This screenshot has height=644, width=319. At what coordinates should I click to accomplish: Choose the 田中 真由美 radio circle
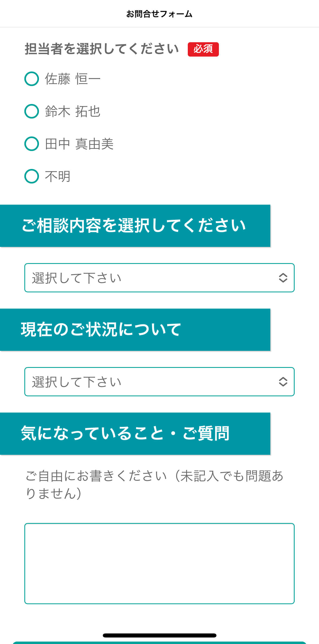pyautogui.click(x=32, y=144)
